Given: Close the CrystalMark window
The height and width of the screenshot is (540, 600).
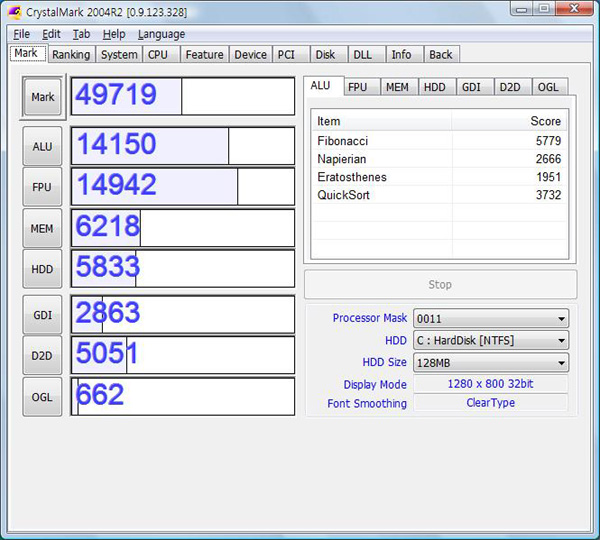Looking at the screenshot, I should tap(575, 8).
